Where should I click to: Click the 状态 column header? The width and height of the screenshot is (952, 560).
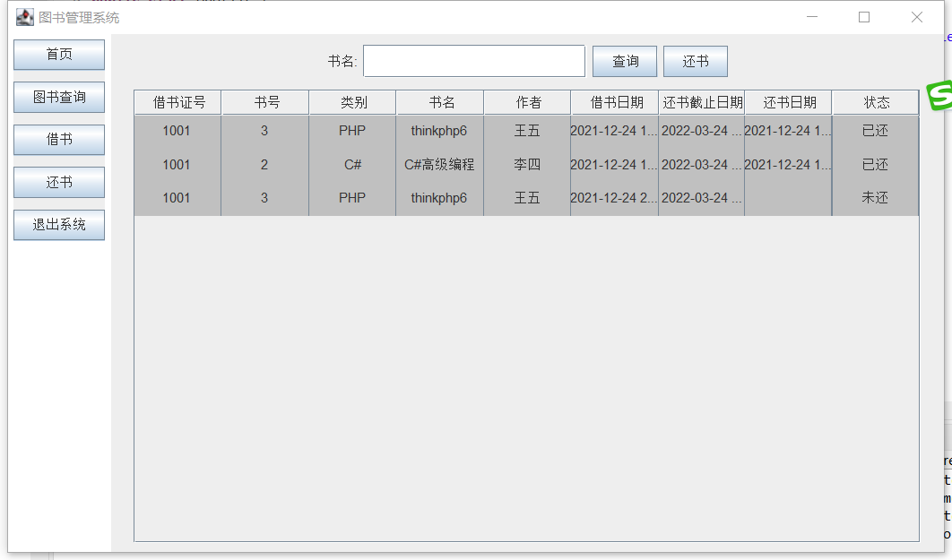click(x=874, y=102)
